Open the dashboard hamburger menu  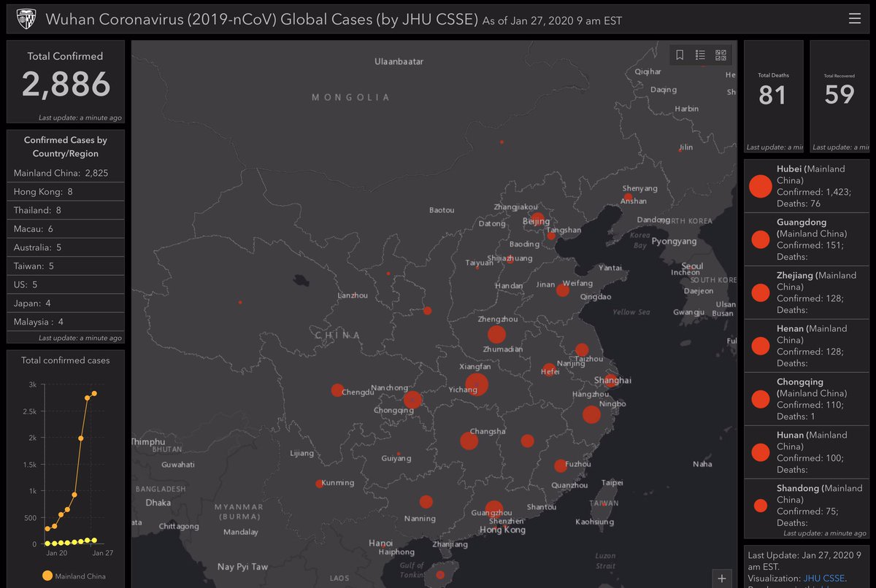tap(854, 18)
